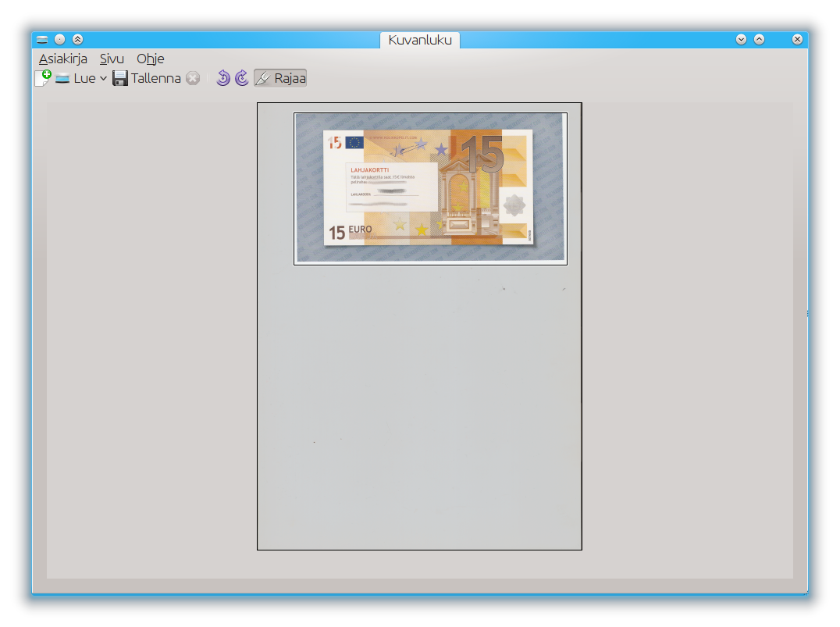
Task: Open the window menu icon in the title bar
Action: (x=42, y=40)
